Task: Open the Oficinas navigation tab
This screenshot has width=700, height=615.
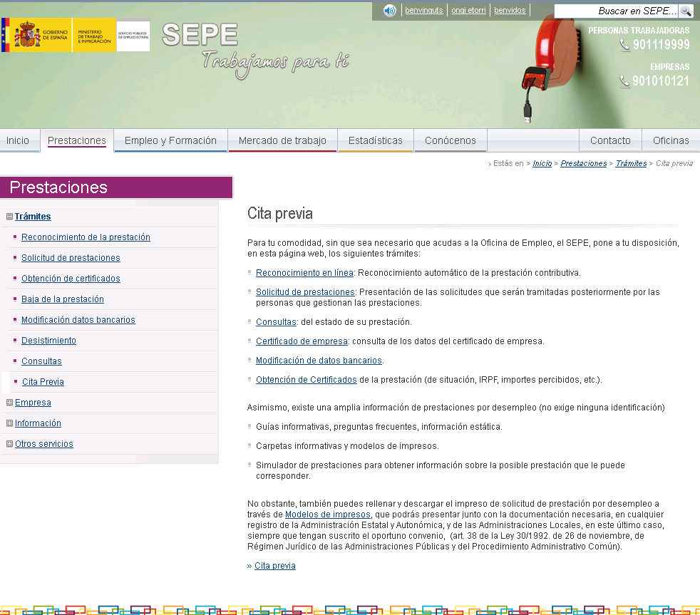Action: [x=671, y=140]
